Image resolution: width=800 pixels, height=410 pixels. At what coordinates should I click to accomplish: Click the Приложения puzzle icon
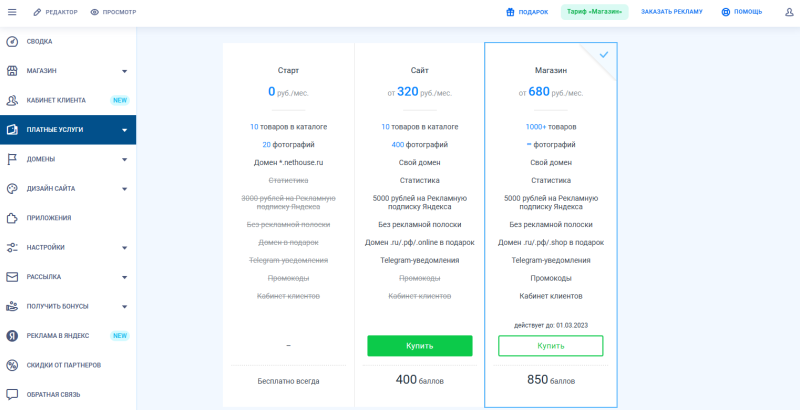[x=12, y=218]
